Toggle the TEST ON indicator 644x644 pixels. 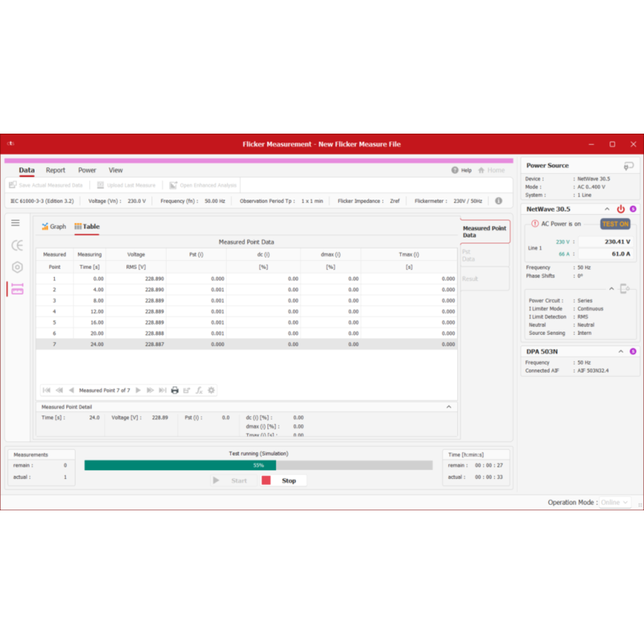[615, 224]
